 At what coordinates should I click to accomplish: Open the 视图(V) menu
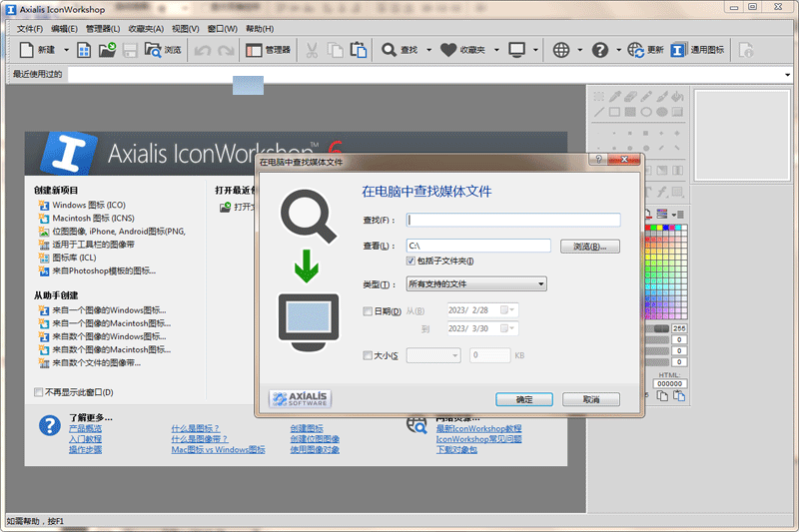pyautogui.click(x=185, y=29)
